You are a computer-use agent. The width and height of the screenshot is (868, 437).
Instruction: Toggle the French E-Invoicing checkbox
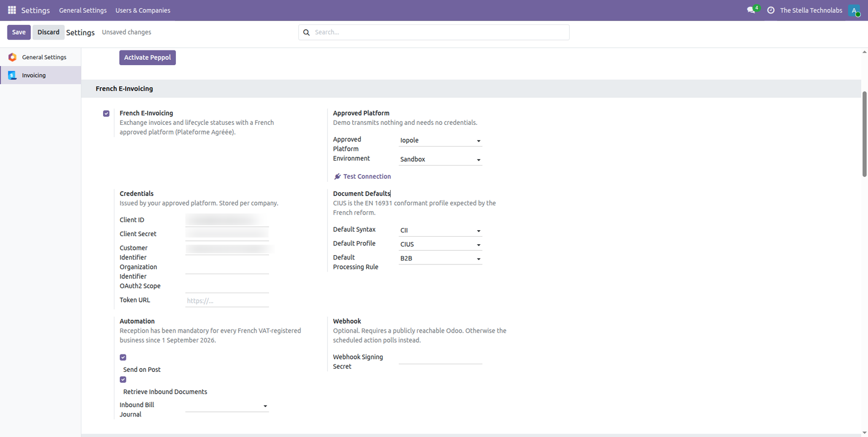106,113
